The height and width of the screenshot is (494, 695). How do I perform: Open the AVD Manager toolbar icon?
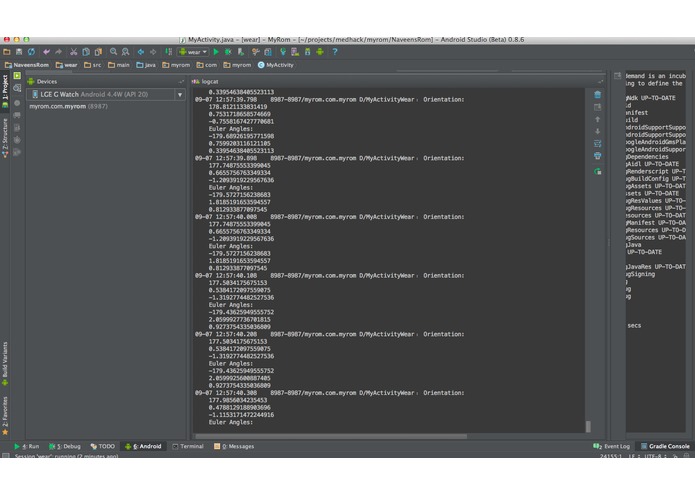[x=295, y=52]
